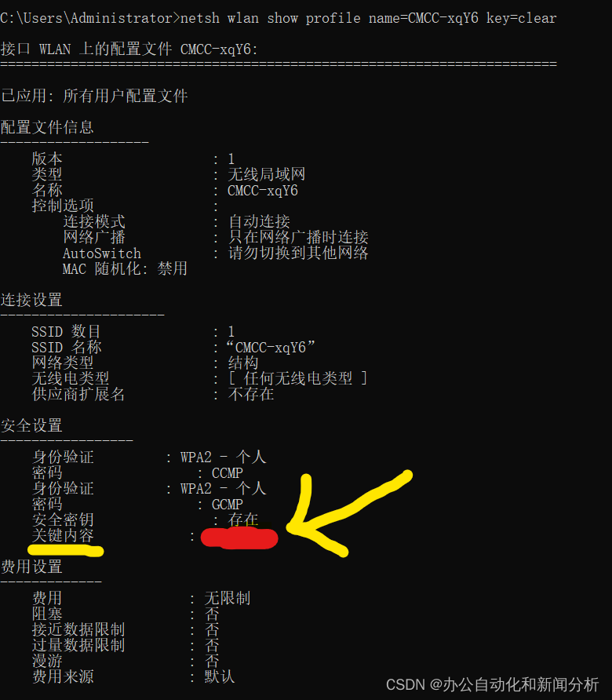Screen dimensions: 612x700
Task: Click the AutoSwitch label
Action: click(x=102, y=253)
